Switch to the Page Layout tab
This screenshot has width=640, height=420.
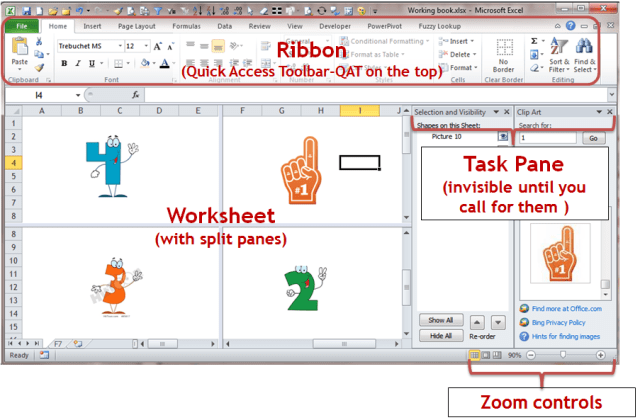(x=137, y=26)
